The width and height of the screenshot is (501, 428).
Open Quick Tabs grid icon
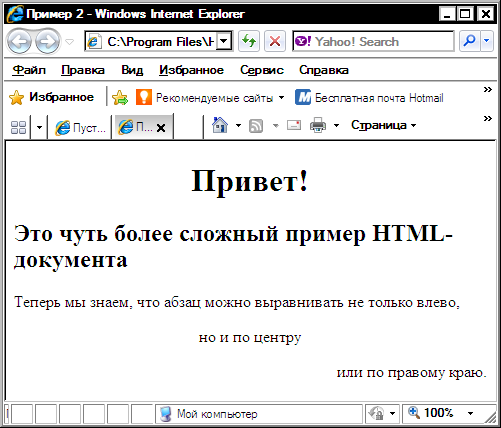19,127
